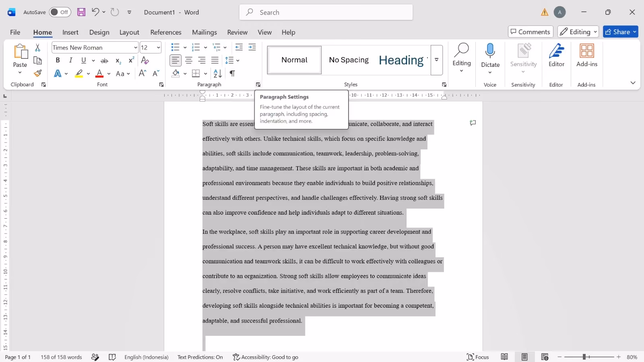Viewport: 644px width, 362px height.
Task: Increase font size icon
Action: tap(142, 73)
